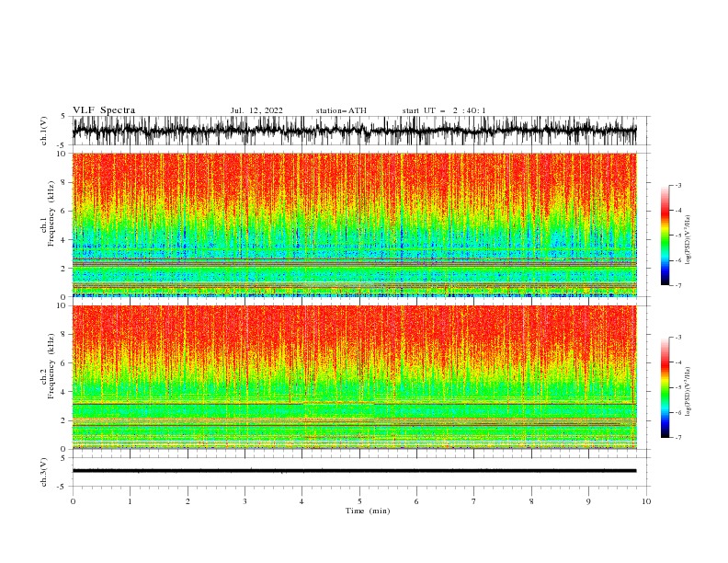728x563 pixels.
Task: Click the "ch.1(V)" axis label
Action: point(44,131)
